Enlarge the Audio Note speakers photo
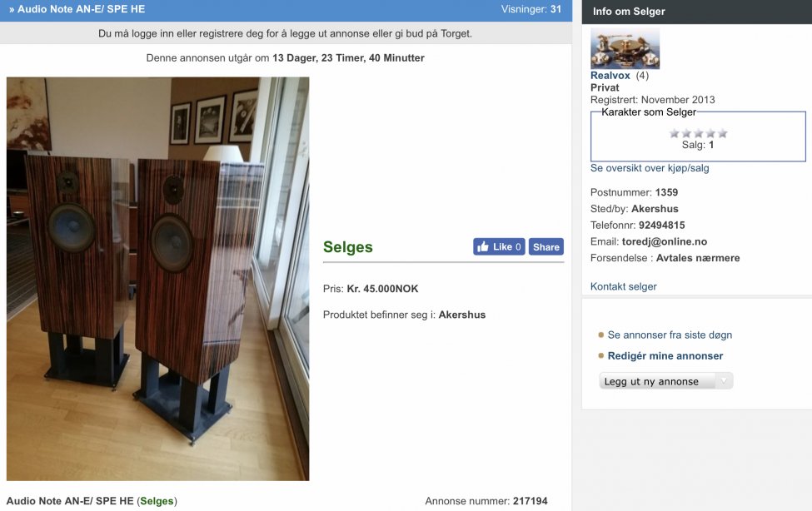812x511 pixels. 158,279
